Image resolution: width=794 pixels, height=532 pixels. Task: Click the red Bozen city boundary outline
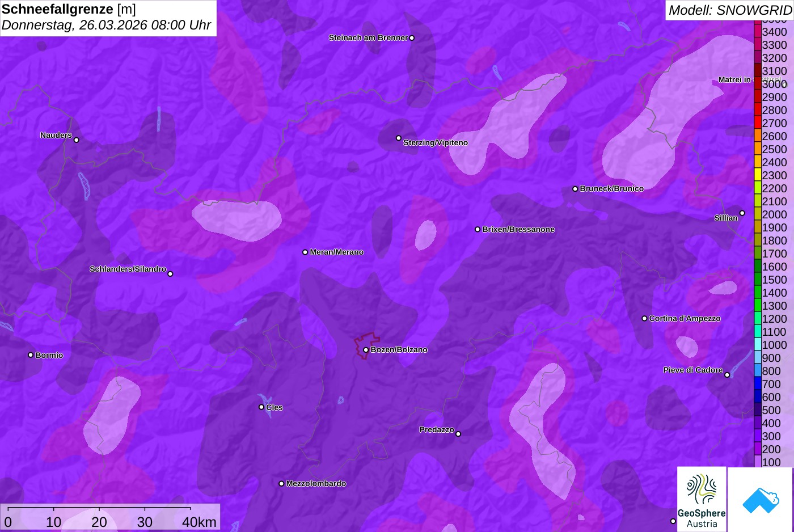[367, 345]
